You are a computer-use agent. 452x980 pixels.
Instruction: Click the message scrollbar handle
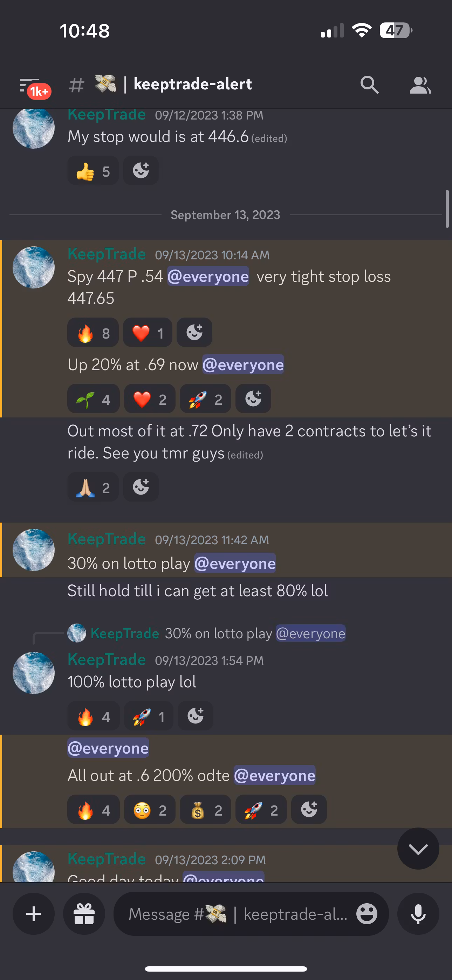(447, 209)
